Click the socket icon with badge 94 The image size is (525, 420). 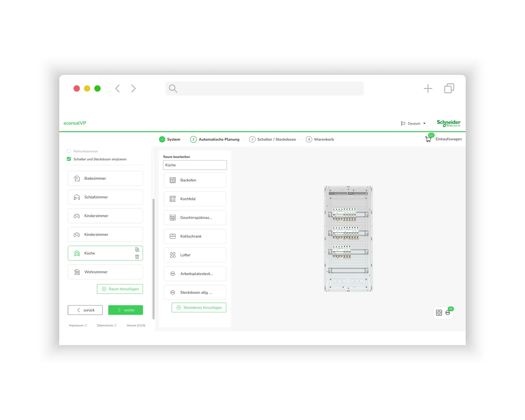click(448, 313)
